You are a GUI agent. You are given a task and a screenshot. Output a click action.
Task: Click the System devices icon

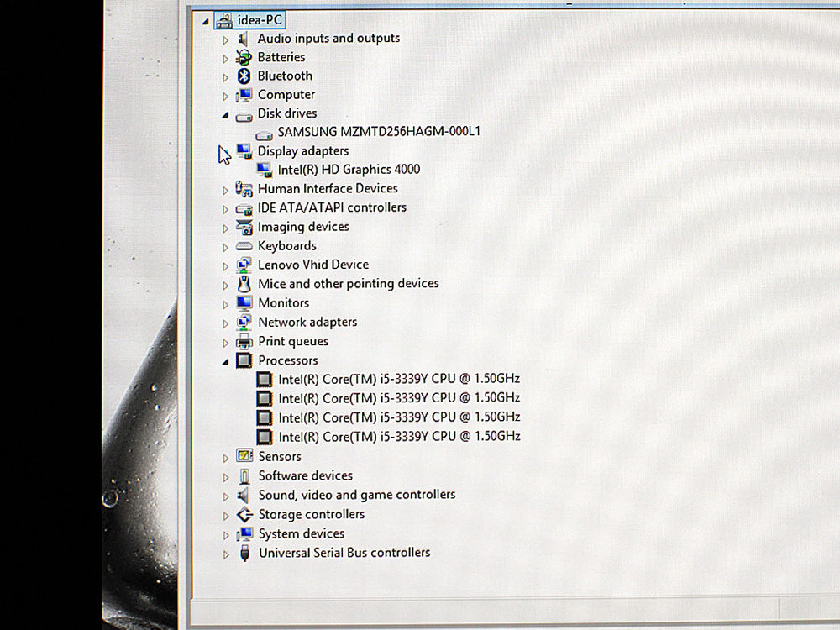click(244, 534)
